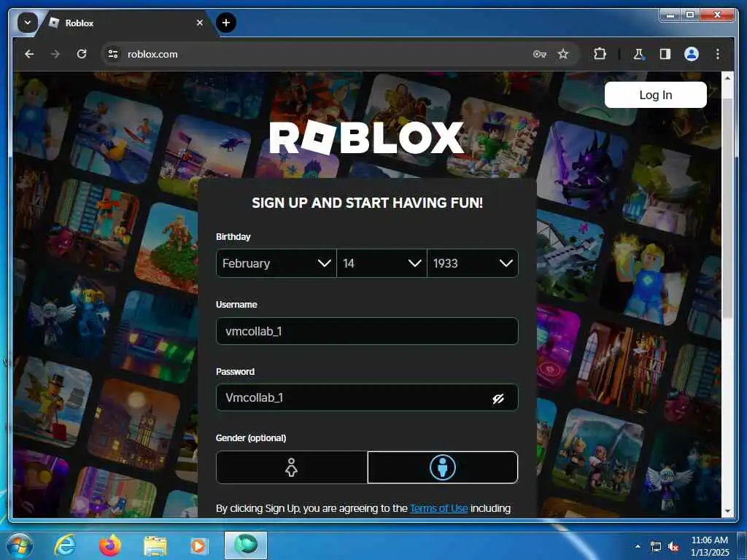Click the forward navigation arrow
This screenshot has width=747, height=560.
(55, 54)
